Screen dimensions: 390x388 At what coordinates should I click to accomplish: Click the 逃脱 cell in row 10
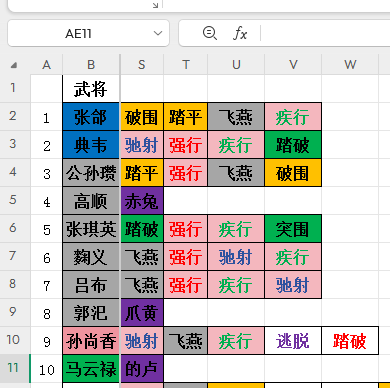(x=293, y=341)
